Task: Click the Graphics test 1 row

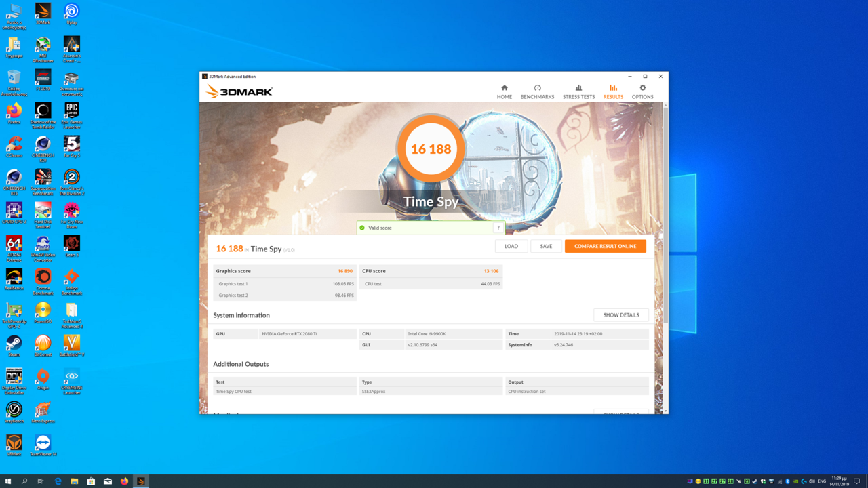Action: (285, 284)
